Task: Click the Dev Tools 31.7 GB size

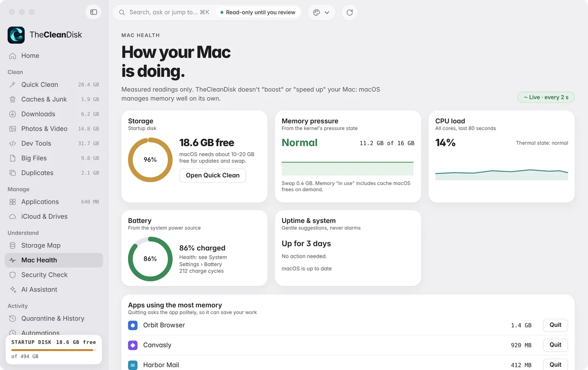Action: point(89,144)
